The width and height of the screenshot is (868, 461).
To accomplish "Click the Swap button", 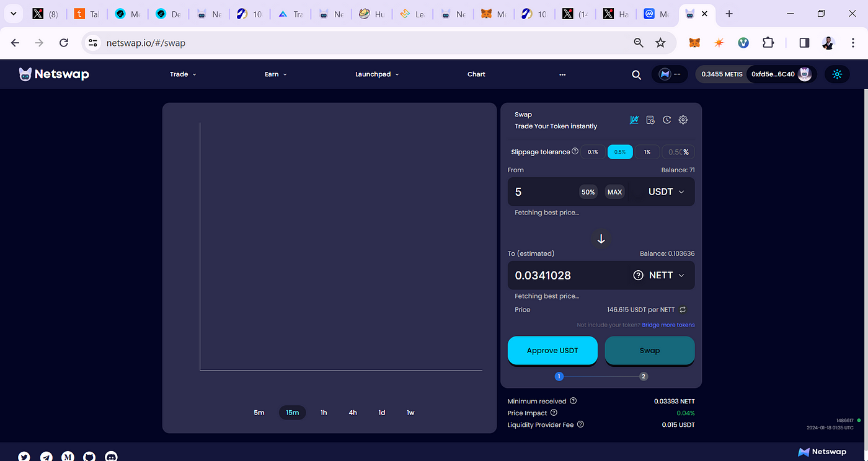I will pos(650,351).
